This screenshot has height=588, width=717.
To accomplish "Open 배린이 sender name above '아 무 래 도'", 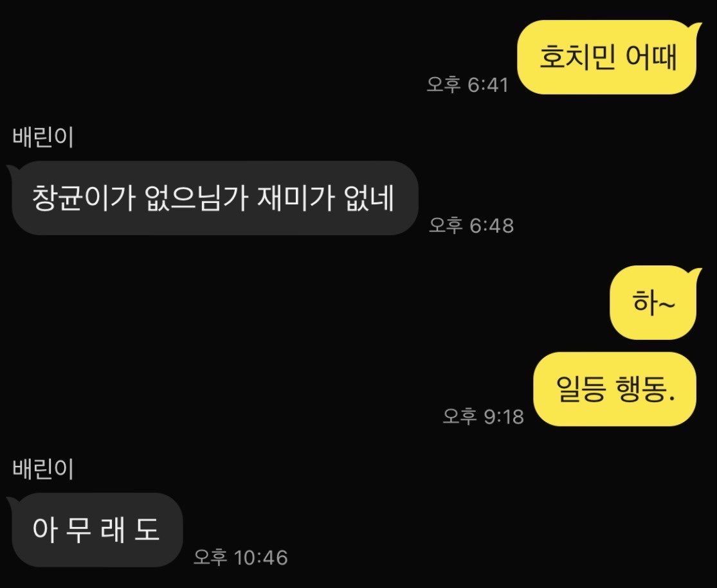I will point(43,469).
